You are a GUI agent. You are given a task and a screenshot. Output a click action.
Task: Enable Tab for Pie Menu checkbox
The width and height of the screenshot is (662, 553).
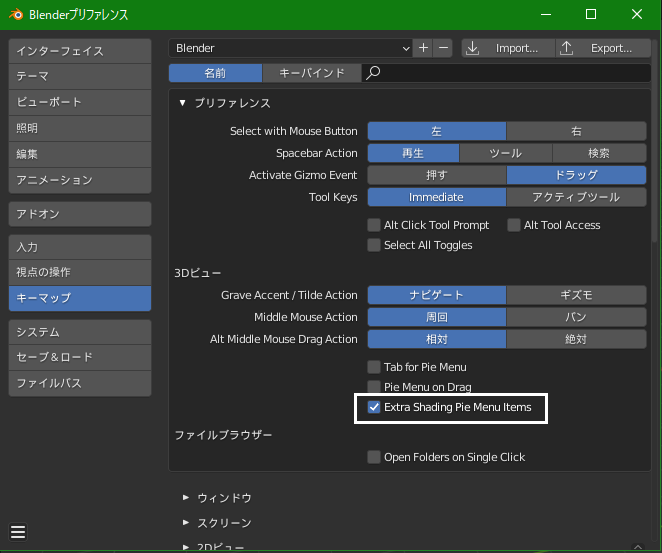pyautogui.click(x=374, y=367)
